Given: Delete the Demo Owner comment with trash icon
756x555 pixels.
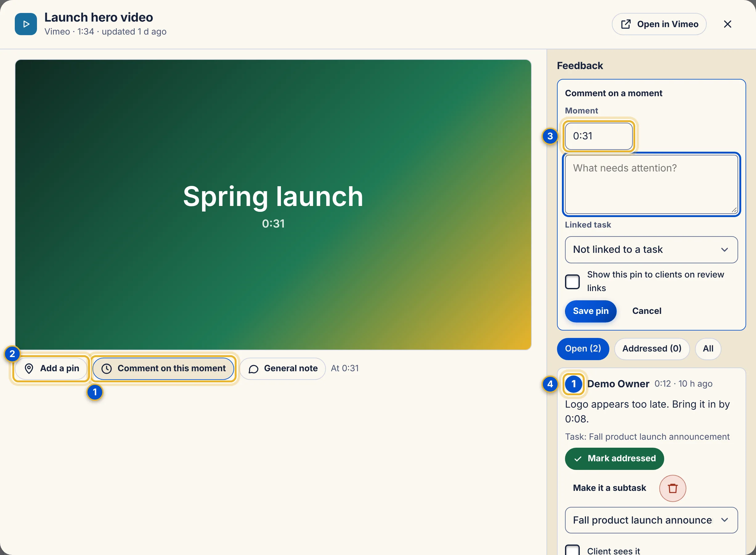Looking at the screenshot, I should pos(673,488).
